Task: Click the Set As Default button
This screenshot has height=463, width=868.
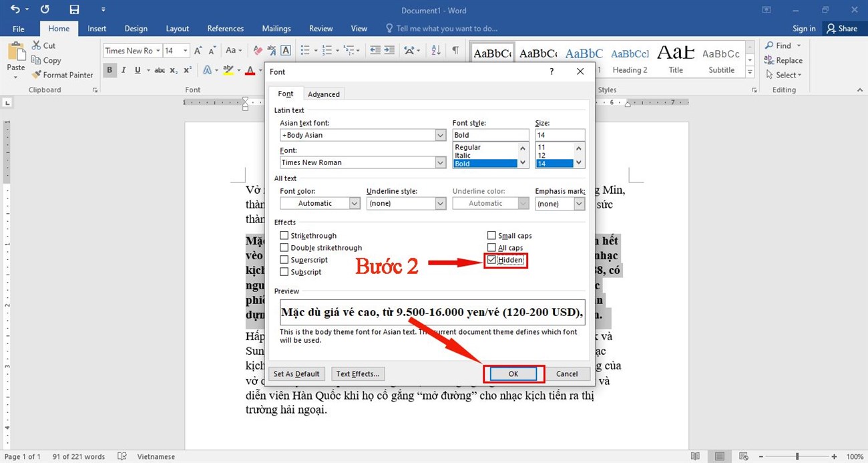Action: (296, 373)
